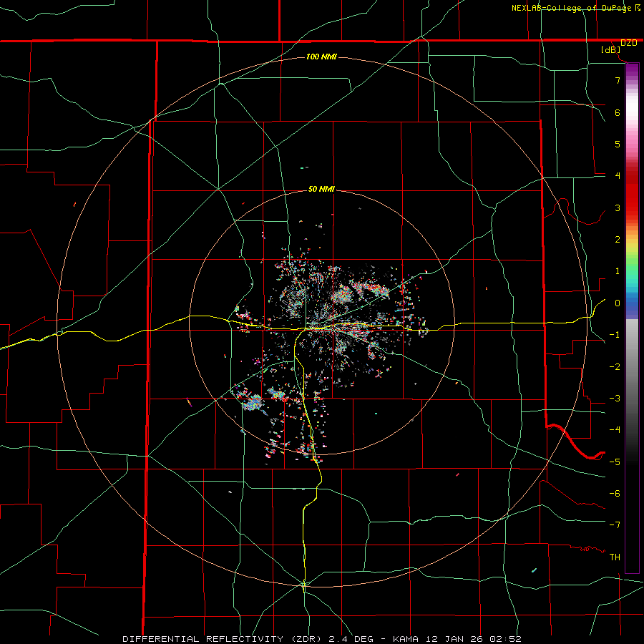Click the 1 value on the dB scale
644x644 pixels.
[618, 271]
